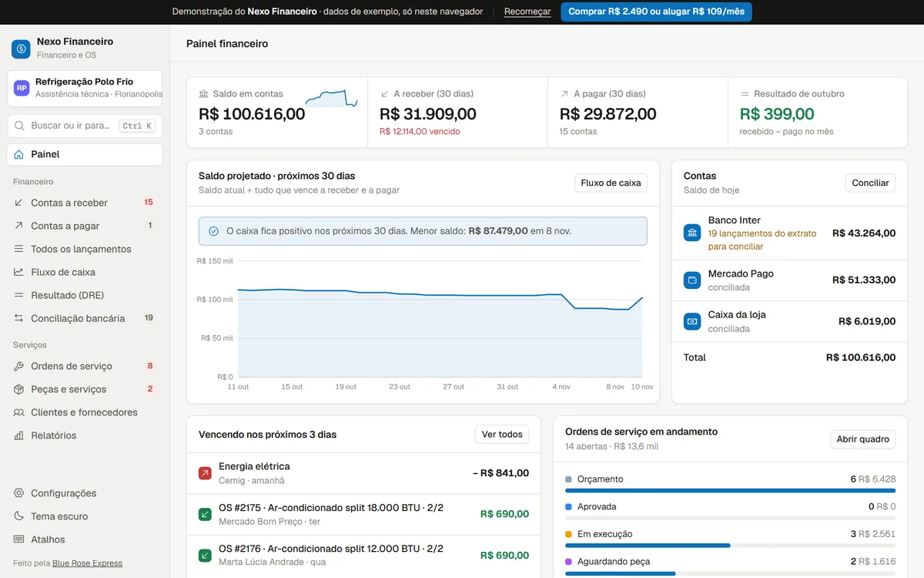Click the Em execução progress bar
This screenshot has height=578, width=924.
[730, 546]
